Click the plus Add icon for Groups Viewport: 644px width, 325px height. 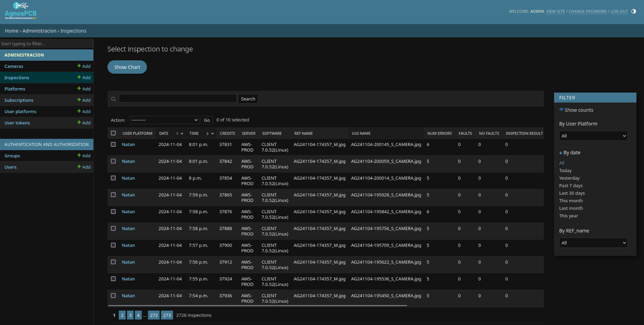coord(79,155)
